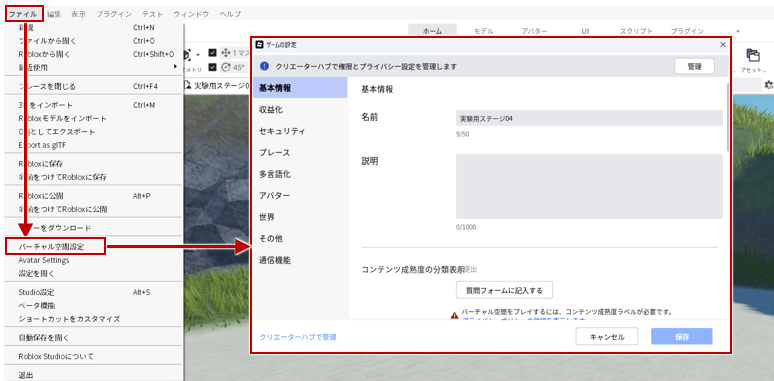Switch to the ホーム ribbon tab
This screenshot has width=774, height=381.
point(432,31)
